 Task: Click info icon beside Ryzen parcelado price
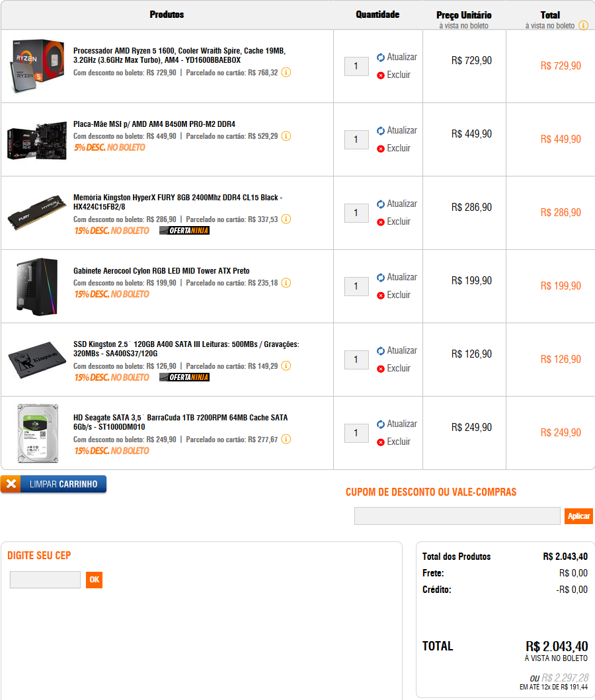pyautogui.click(x=286, y=72)
